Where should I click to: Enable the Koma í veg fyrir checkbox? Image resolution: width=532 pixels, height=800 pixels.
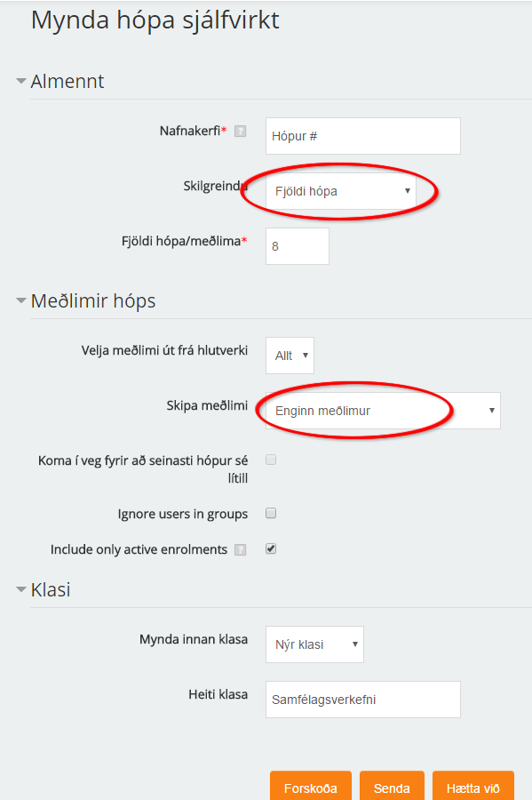[x=269, y=460]
